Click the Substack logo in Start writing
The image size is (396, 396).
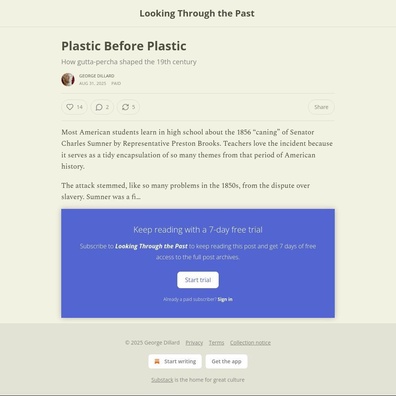point(157,361)
